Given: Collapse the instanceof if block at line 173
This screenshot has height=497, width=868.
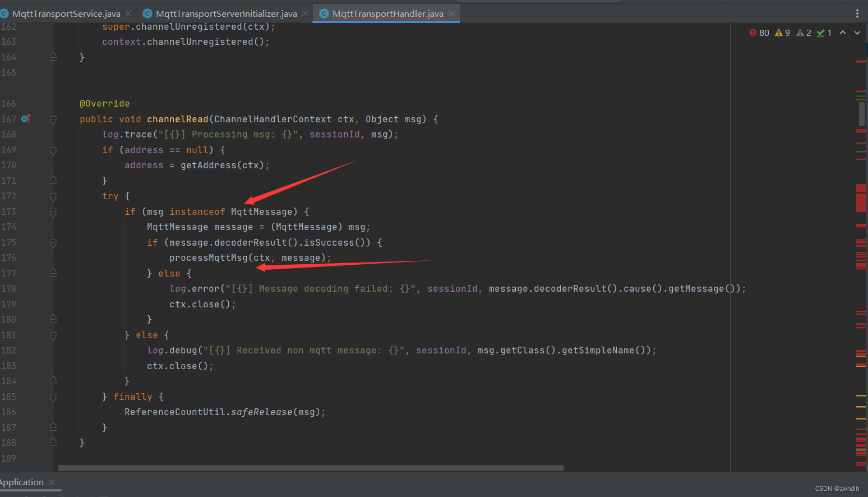Looking at the screenshot, I should [x=53, y=212].
